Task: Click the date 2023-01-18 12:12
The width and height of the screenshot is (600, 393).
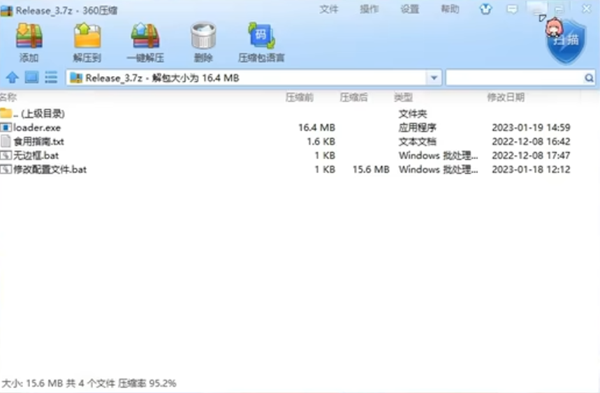Action: click(531, 169)
